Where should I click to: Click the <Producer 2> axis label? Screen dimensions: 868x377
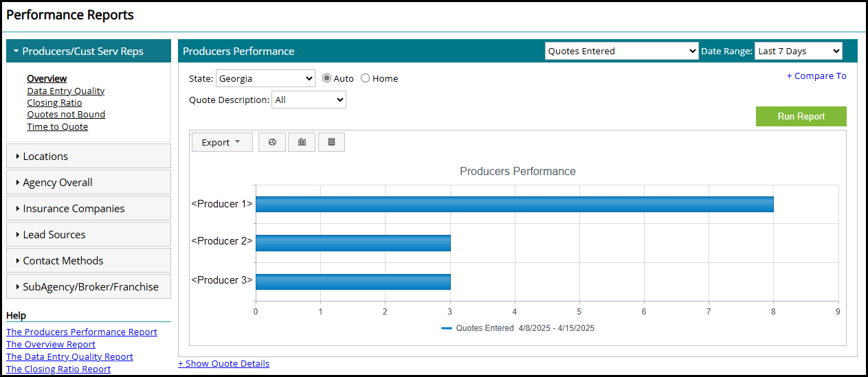[222, 241]
